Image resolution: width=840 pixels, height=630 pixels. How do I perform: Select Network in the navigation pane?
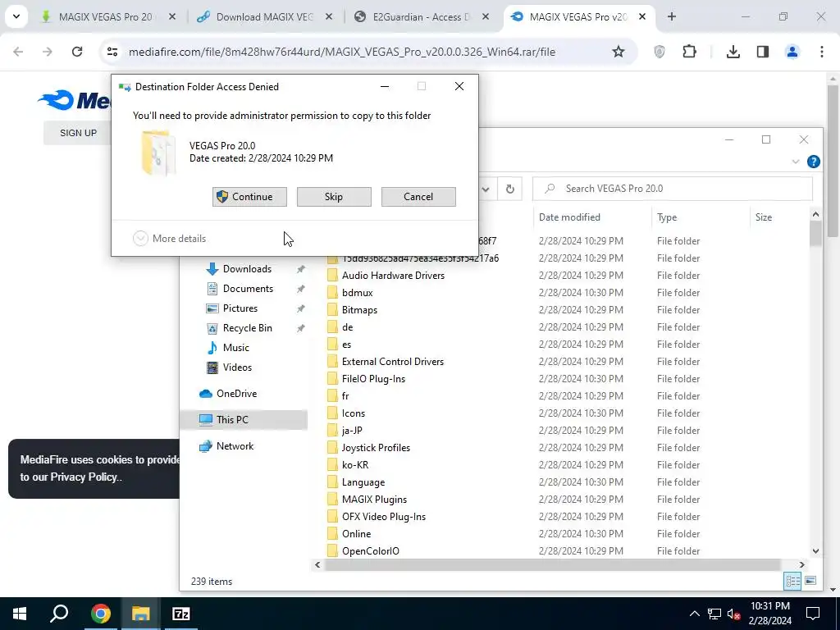(x=235, y=445)
